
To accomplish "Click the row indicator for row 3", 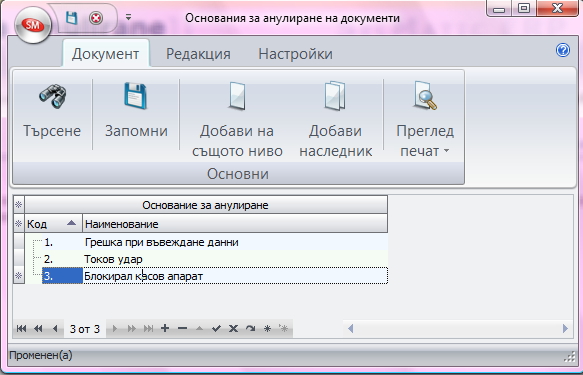I will pos(19,276).
